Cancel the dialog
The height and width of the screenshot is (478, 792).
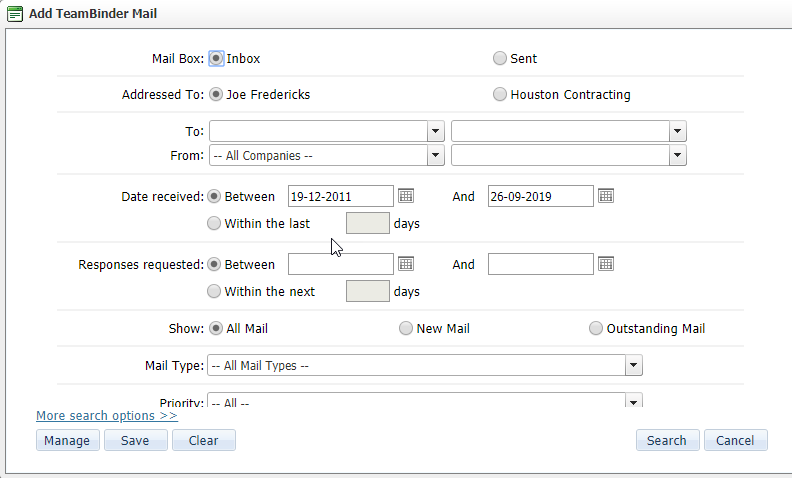(x=735, y=440)
